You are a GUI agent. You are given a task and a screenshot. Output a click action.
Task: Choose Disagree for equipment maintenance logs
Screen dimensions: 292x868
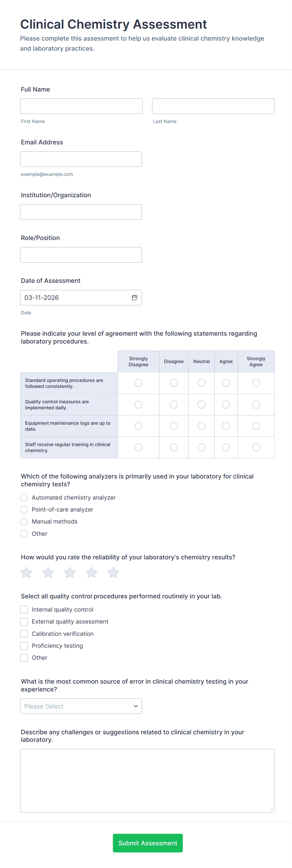pyautogui.click(x=174, y=426)
